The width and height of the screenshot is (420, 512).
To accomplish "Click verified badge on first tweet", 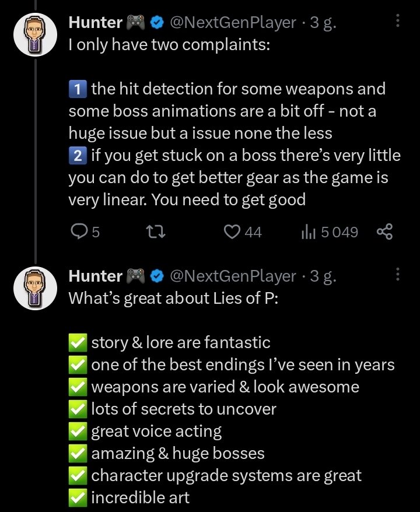I will click(156, 23).
